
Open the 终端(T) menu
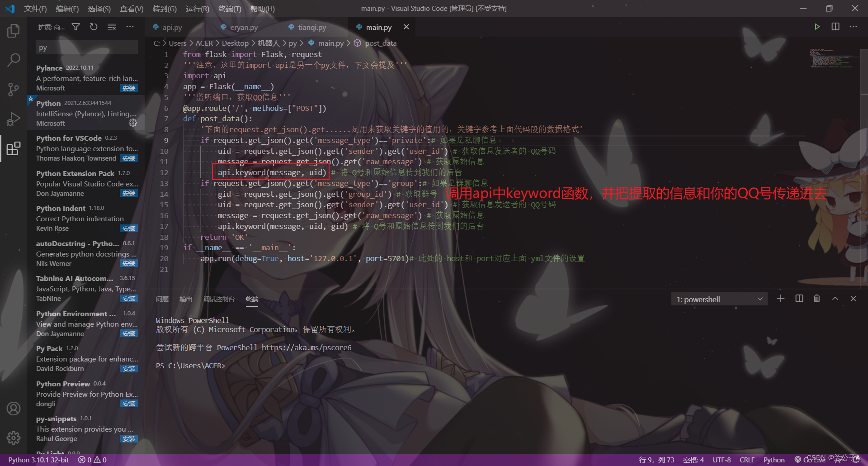pyautogui.click(x=230, y=9)
